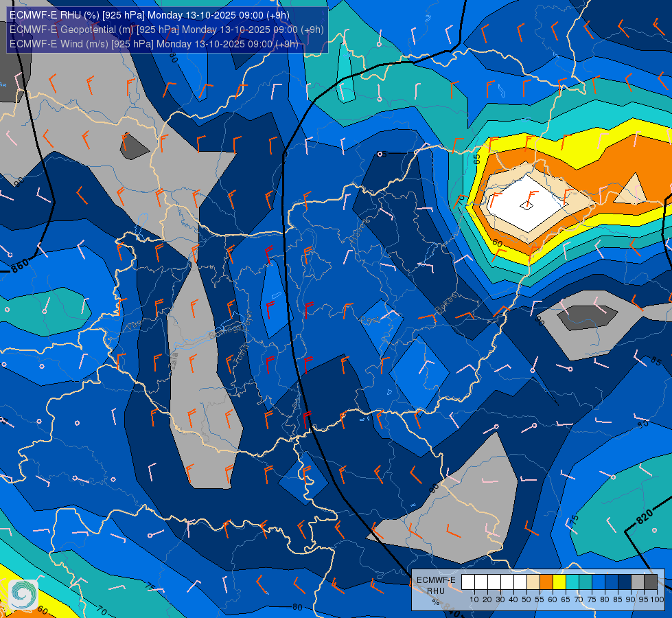The width and height of the screenshot is (672, 618).
Task: Click the 65 humidity contour label on map
Action: click(477, 159)
